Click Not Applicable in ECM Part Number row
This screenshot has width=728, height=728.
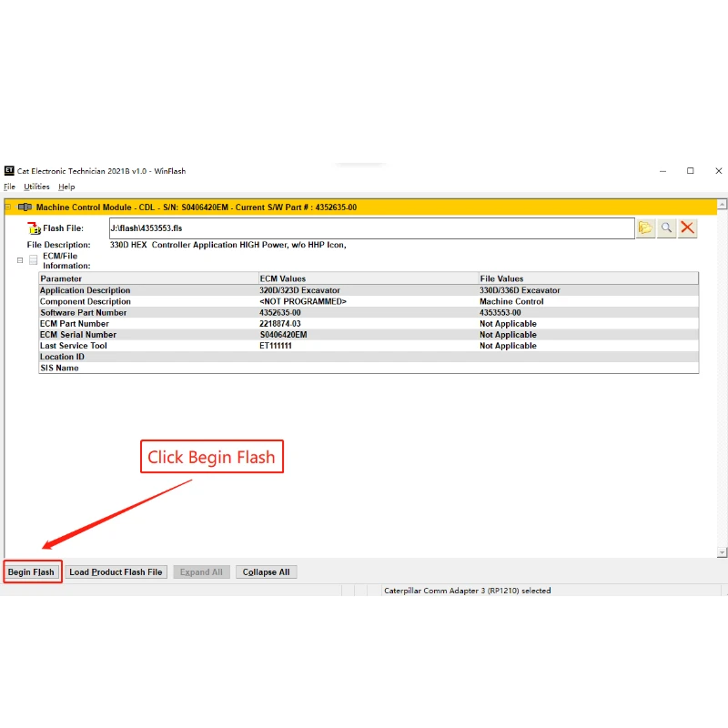point(508,324)
